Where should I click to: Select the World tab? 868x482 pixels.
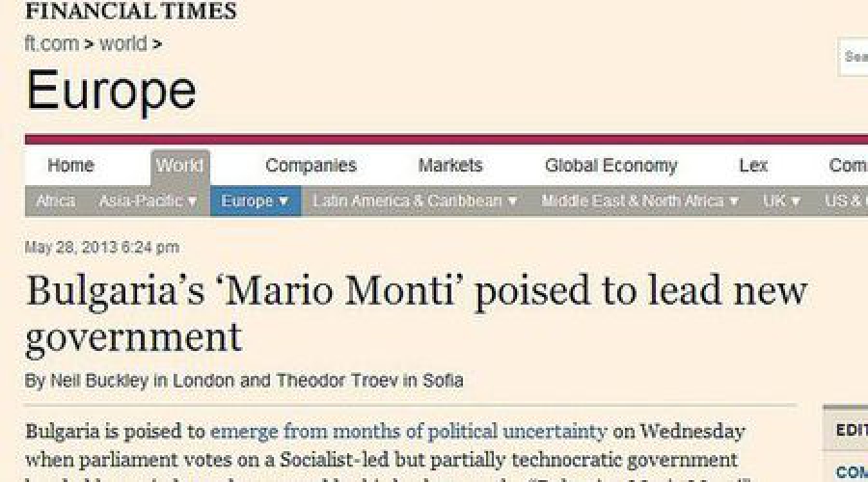tap(179, 166)
